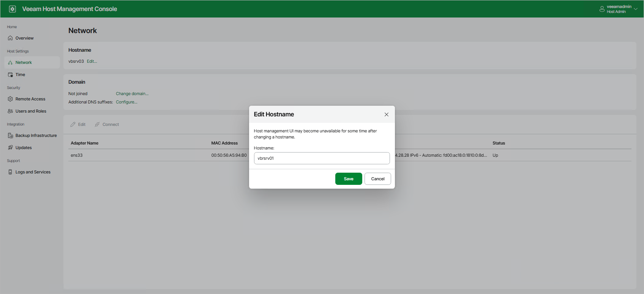Click the Veeam logo icon in header
This screenshot has width=644, height=294.
click(13, 9)
